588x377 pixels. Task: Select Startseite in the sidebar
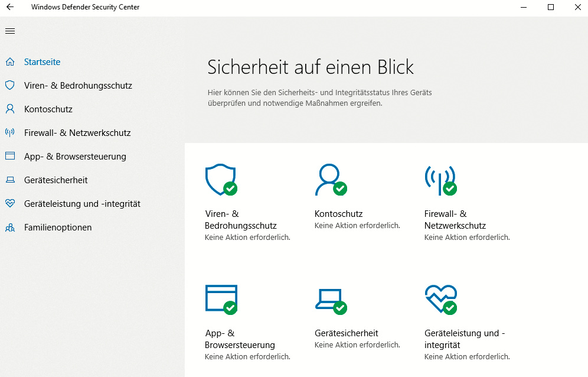tap(42, 62)
